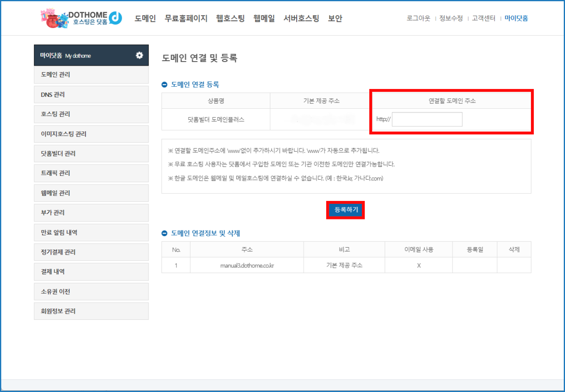Image resolution: width=565 pixels, height=392 pixels.
Task: Go to 웹호스팅 in the navigation bar
Action: [230, 18]
